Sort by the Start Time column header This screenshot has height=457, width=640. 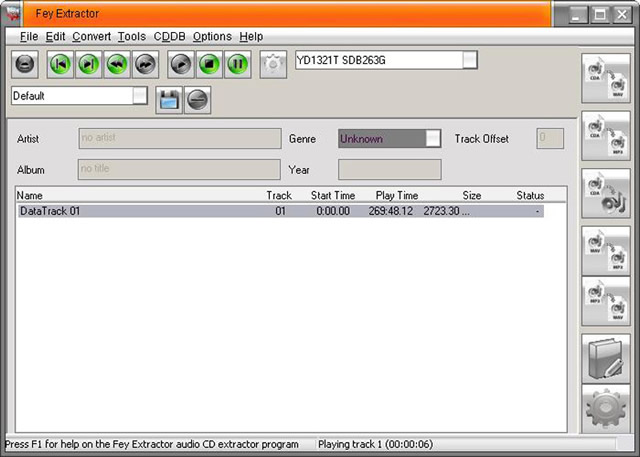coord(333,195)
